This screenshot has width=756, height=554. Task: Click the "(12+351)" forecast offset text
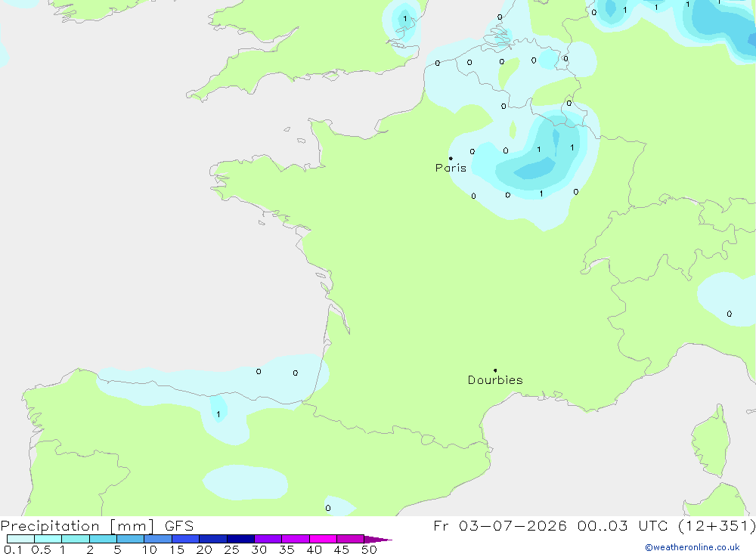click(x=717, y=526)
